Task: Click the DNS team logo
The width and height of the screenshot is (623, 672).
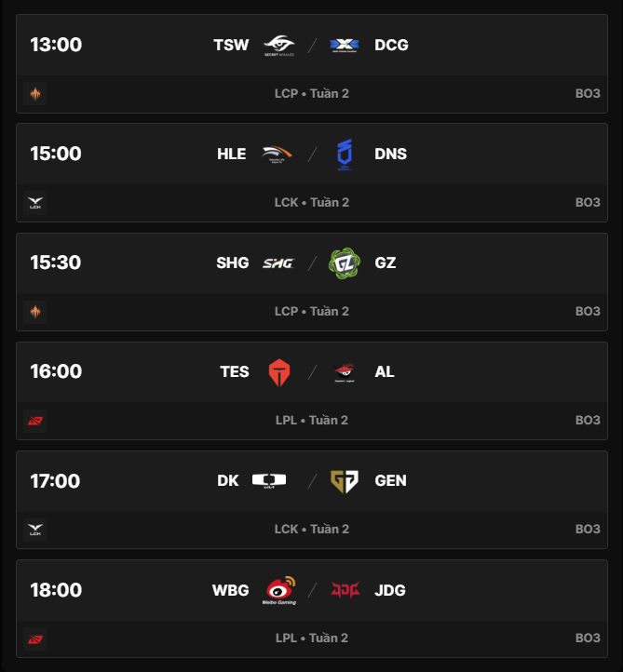Action: tap(345, 154)
